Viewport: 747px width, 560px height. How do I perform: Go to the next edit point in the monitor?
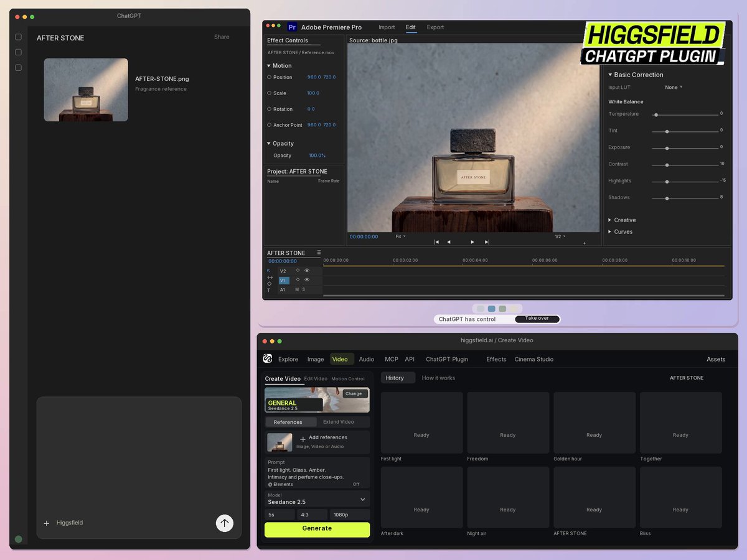click(x=487, y=242)
